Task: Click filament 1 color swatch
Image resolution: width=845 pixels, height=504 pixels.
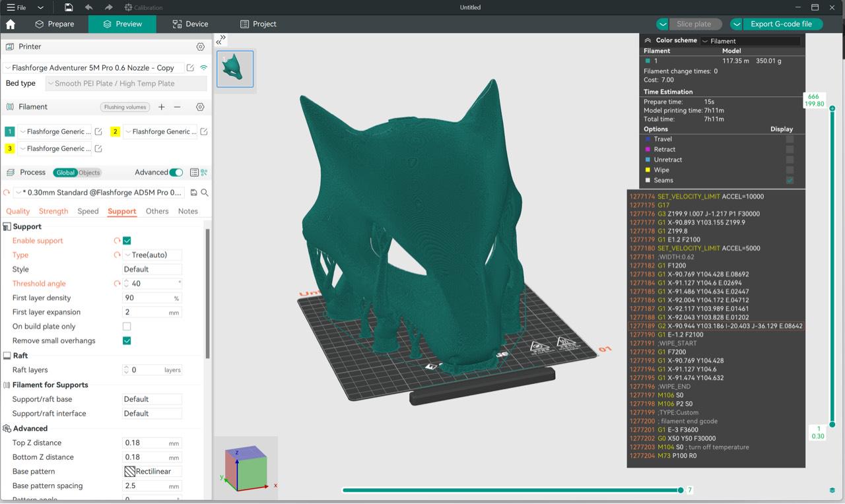Action: pos(10,131)
